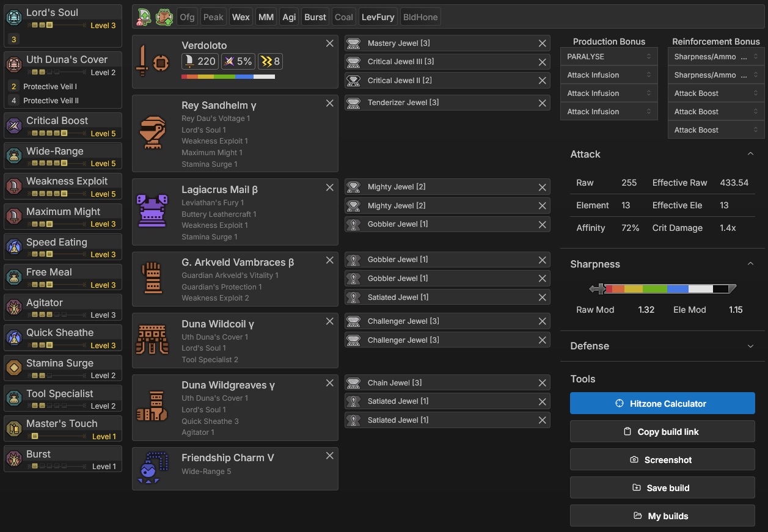Open the Hitzone Calculator
The width and height of the screenshot is (768, 532).
pos(662,403)
